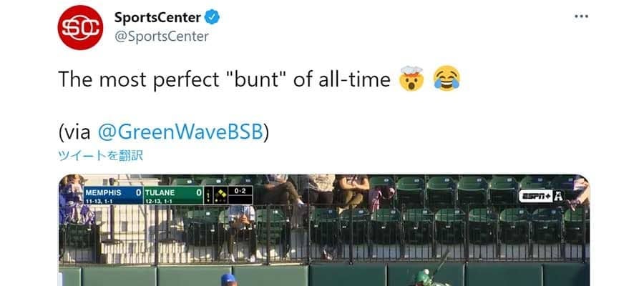The image size is (644, 286).
Task: Click the MEMPHIS team score panel
Action: [x=112, y=196]
